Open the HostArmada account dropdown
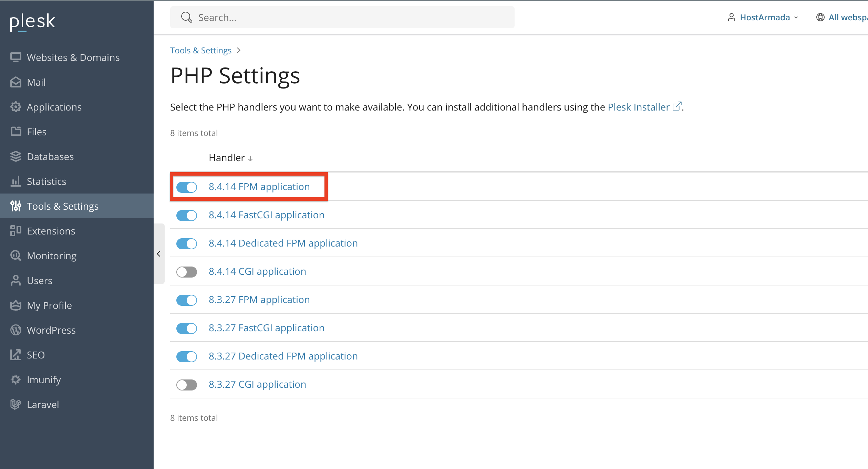This screenshot has width=868, height=469. click(763, 17)
